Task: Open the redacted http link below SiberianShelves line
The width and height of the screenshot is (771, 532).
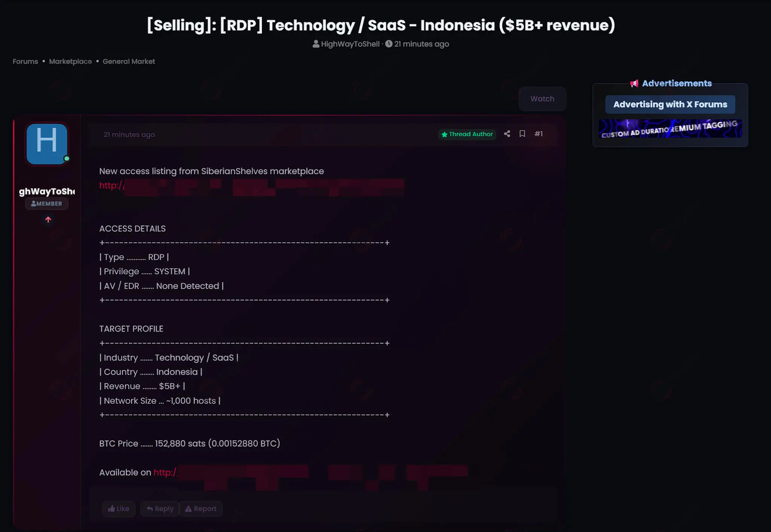Action: 251,186
